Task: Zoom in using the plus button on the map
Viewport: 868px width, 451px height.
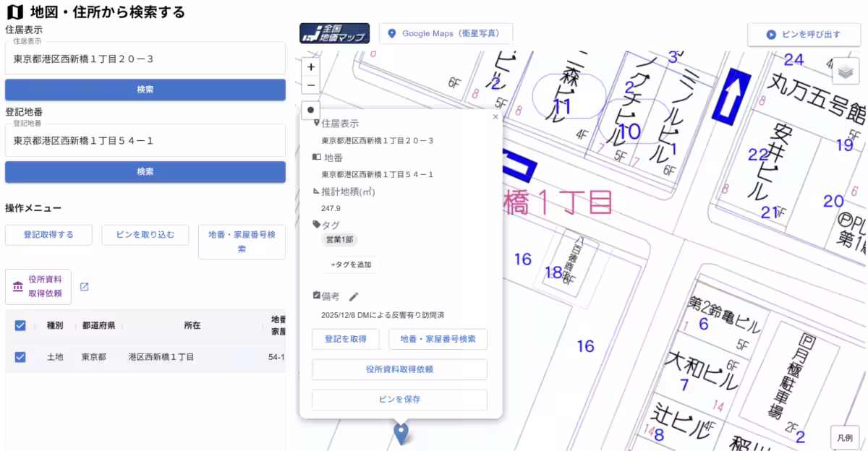Action: tap(310, 66)
